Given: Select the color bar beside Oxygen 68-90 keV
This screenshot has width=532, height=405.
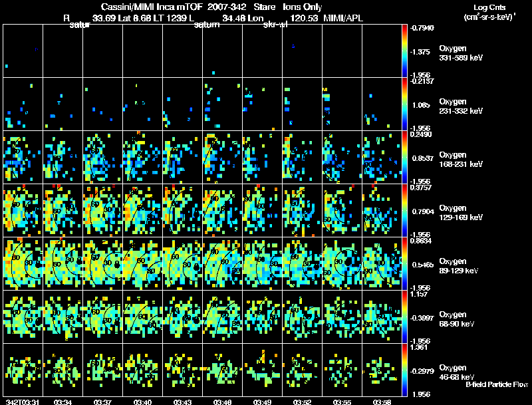Looking at the screenshot, I should pos(404,317).
